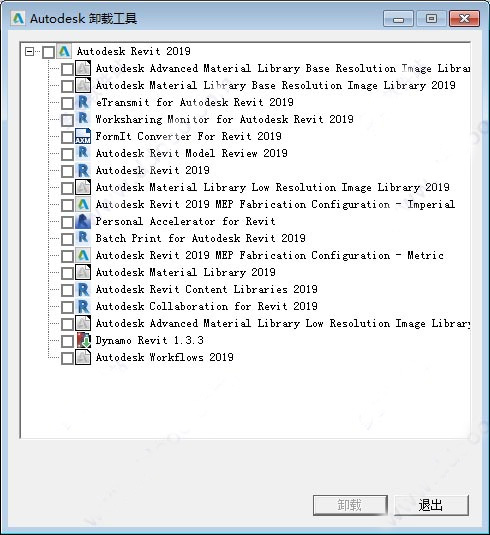The height and width of the screenshot is (535, 490).
Task: Click the Revit icon for Collaboration for Revit
Action: tap(83, 306)
